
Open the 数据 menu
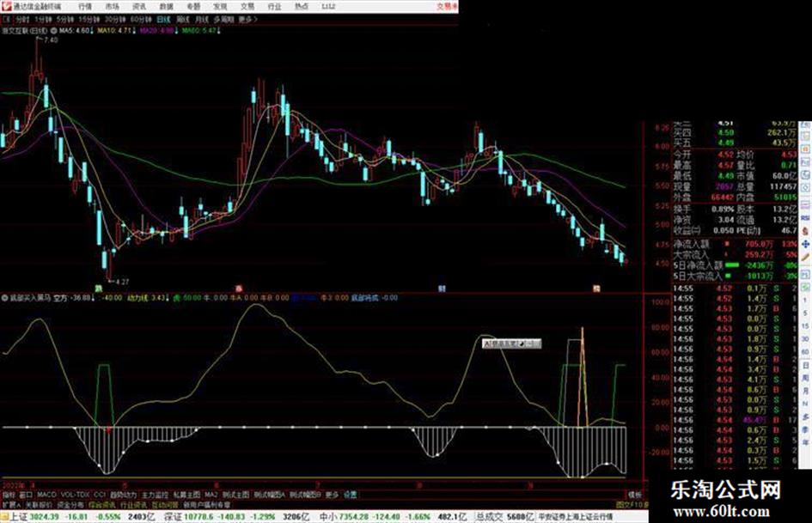click(166, 6)
